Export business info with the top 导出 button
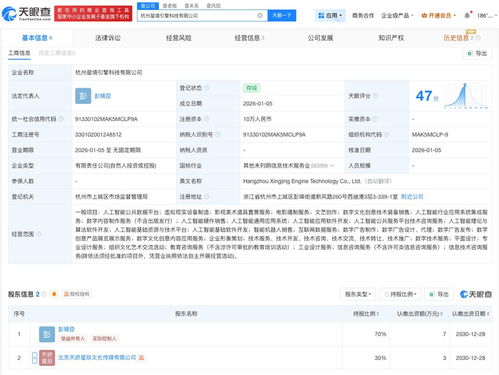Screen dimensions: 499x375 click(477, 53)
